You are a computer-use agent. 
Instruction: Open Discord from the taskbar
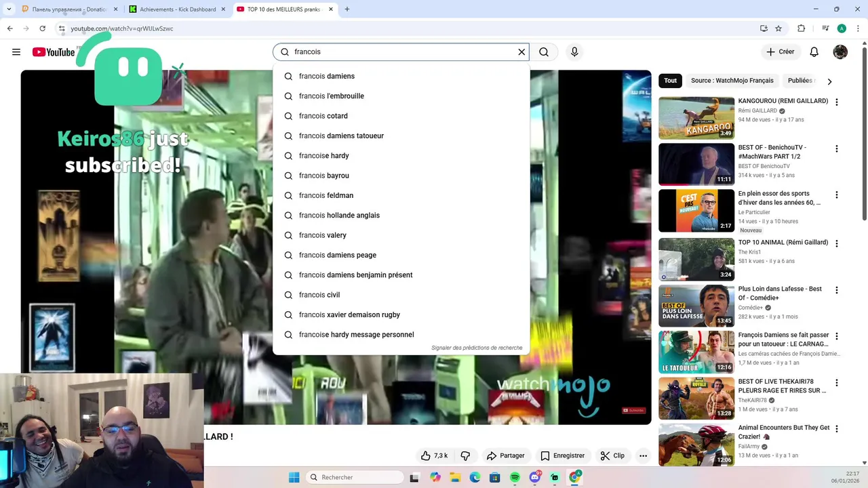pos(535,477)
